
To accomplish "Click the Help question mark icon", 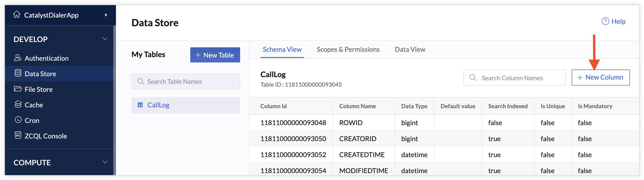I will tap(605, 21).
